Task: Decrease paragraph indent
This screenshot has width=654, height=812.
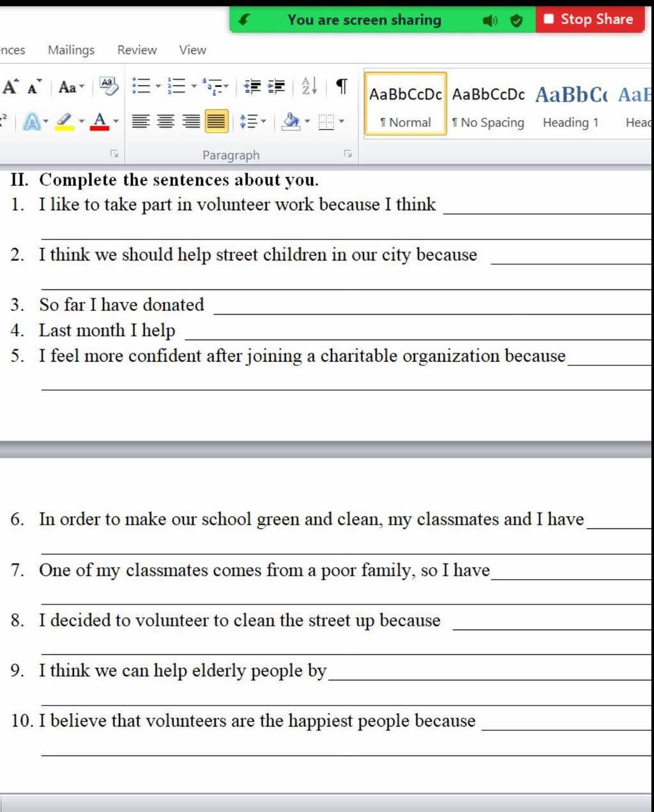Action: (x=252, y=86)
